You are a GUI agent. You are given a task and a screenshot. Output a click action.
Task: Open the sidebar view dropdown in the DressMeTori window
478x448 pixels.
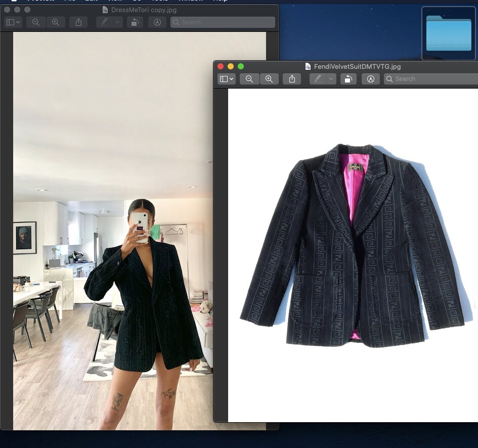[13, 22]
